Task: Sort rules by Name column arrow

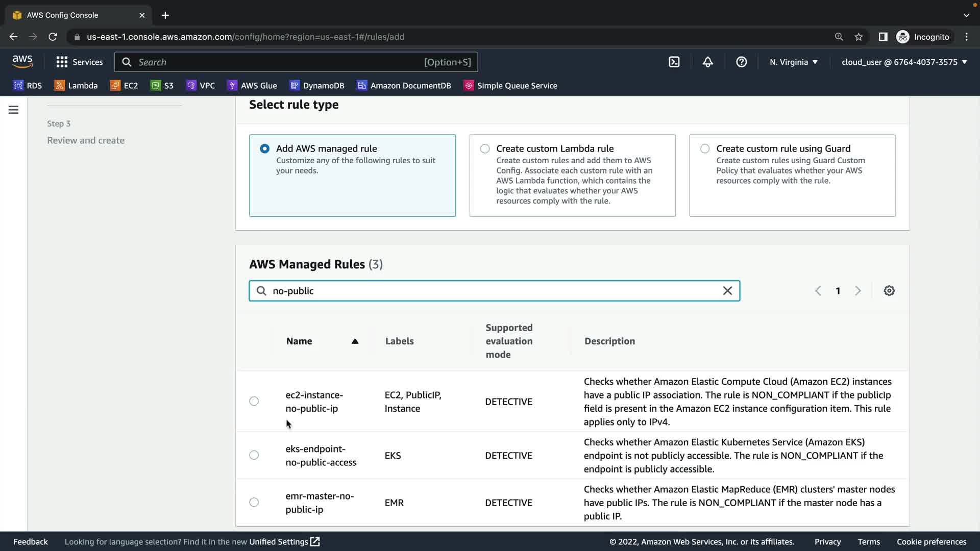Action: (355, 341)
